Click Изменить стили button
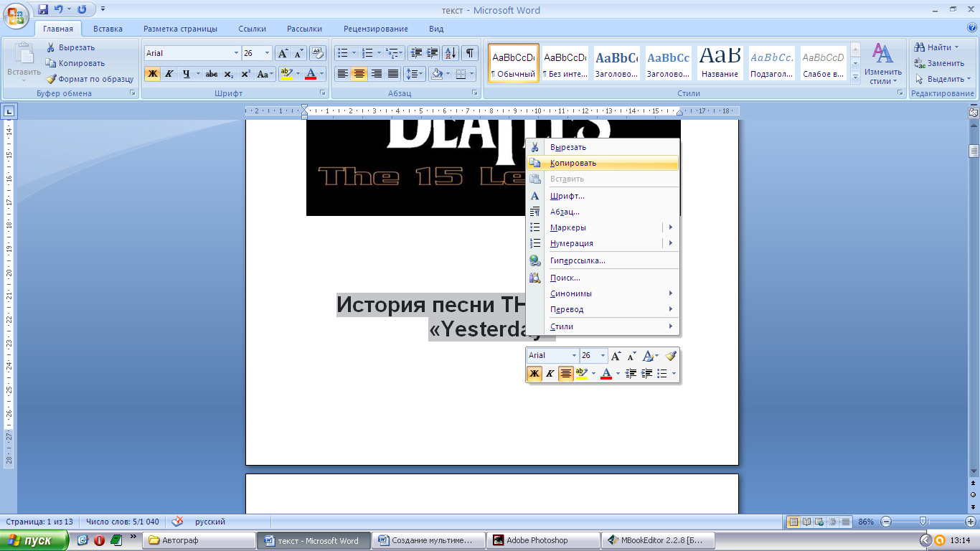Screen dimensions: 980x551 pyautogui.click(x=883, y=65)
